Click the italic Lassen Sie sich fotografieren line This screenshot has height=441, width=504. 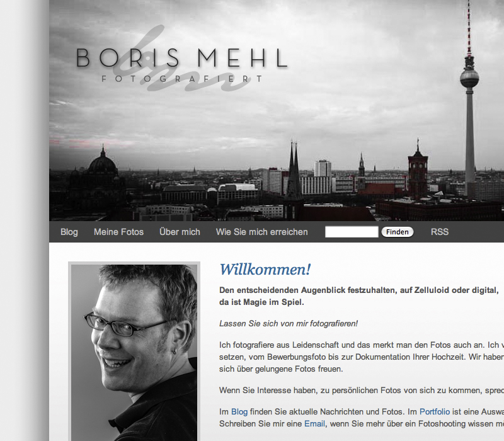(x=289, y=323)
